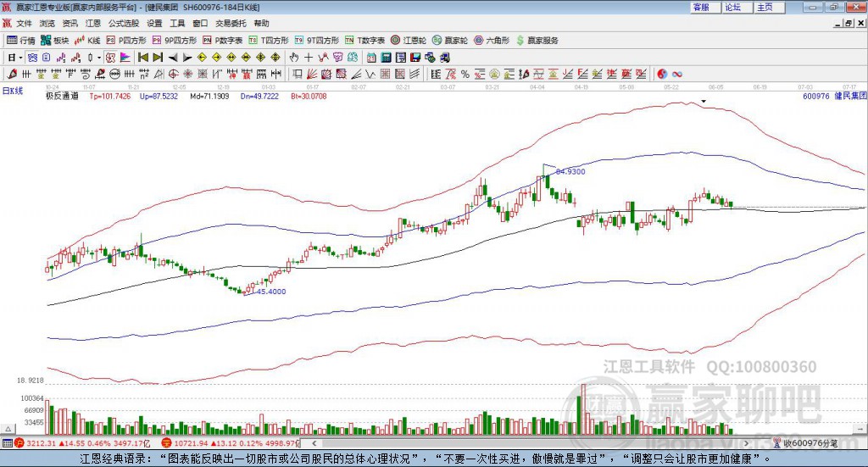Open the 资讯 menu

pyautogui.click(x=70, y=23)
